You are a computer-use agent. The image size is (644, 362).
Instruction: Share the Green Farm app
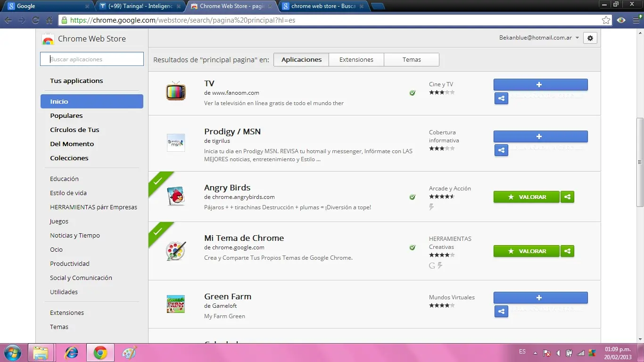(x=501, y=311)
